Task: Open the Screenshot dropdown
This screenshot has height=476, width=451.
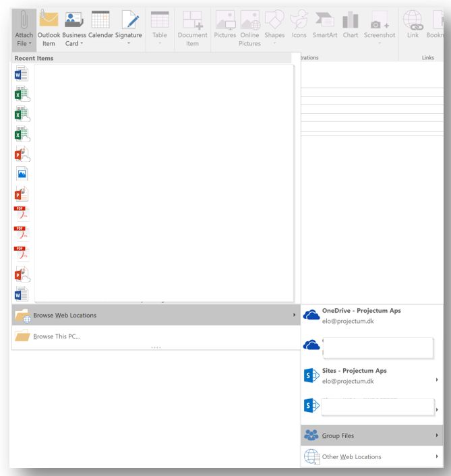Action: click(380, 29)
